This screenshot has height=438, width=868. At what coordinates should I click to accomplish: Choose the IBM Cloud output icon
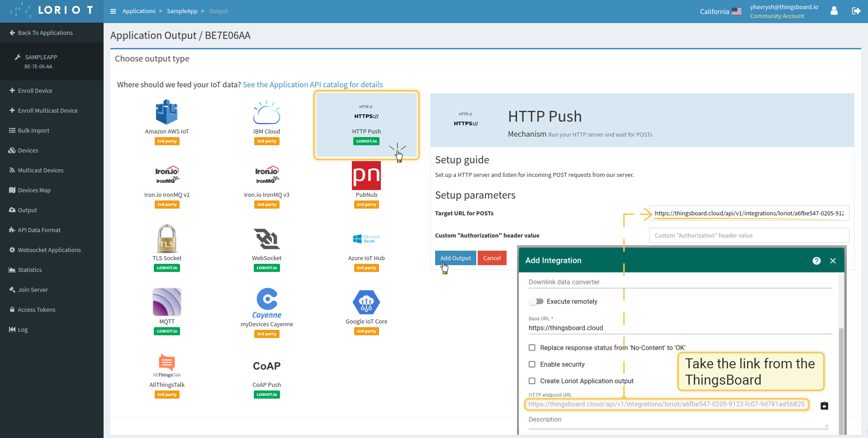pos(266,112)
